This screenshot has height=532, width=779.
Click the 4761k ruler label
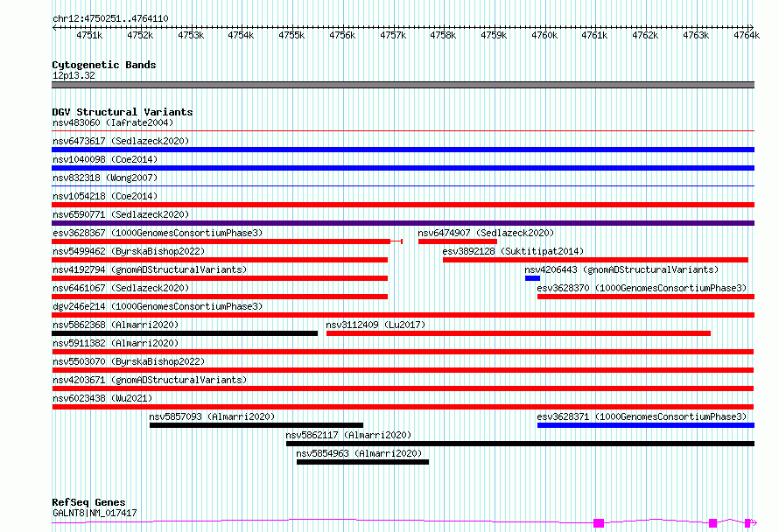(594, 35)
